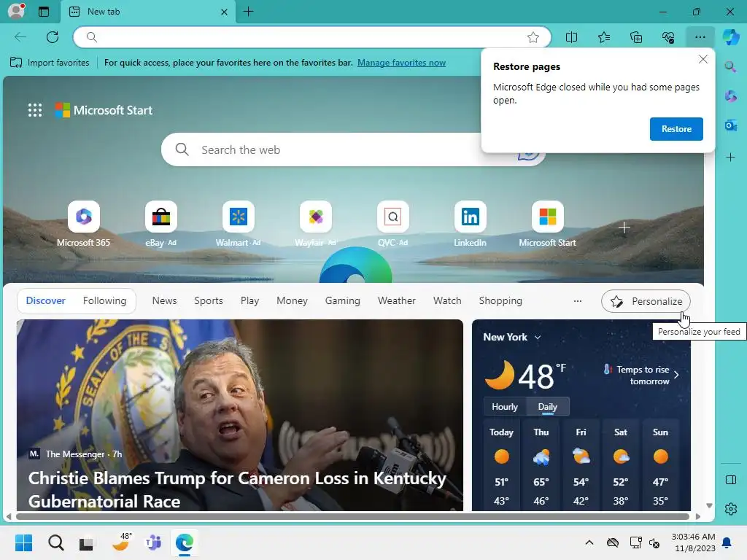Switch weather to Daily view
The image size is (747, 560).
tap(547, 407)
